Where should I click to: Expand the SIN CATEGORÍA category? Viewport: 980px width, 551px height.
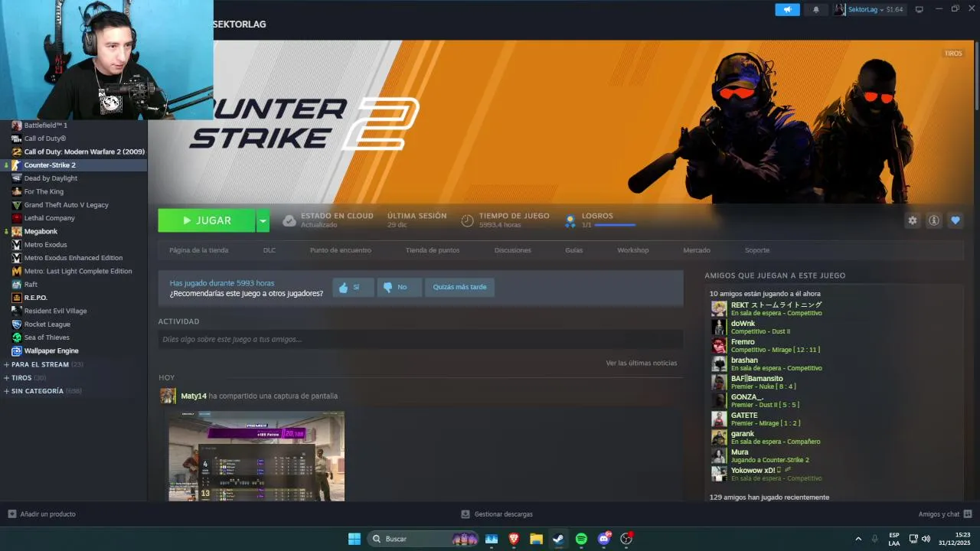click(x=42, y=391)
